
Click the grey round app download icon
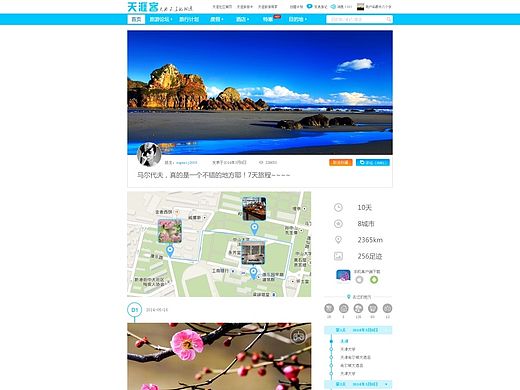pos(359,280)
